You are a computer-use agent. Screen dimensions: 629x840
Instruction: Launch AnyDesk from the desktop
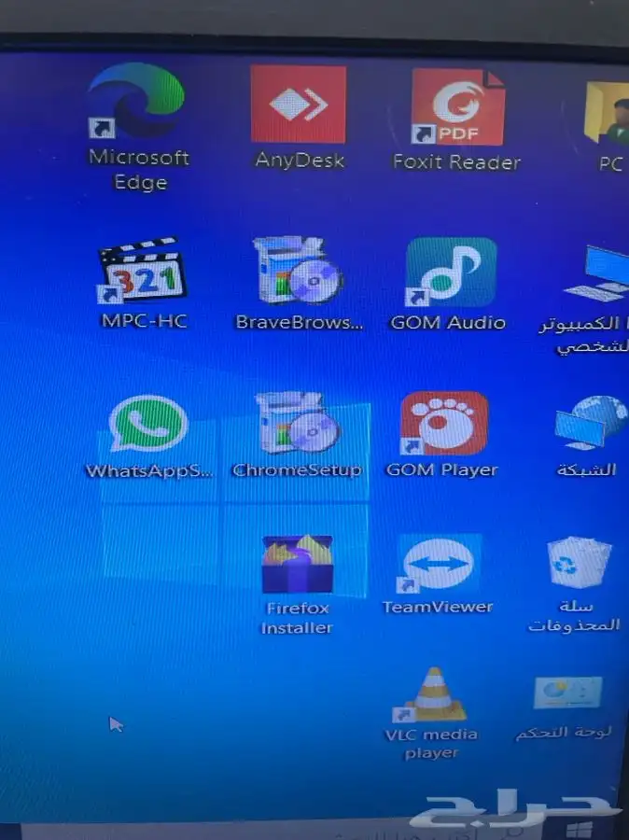pos(298,105)
